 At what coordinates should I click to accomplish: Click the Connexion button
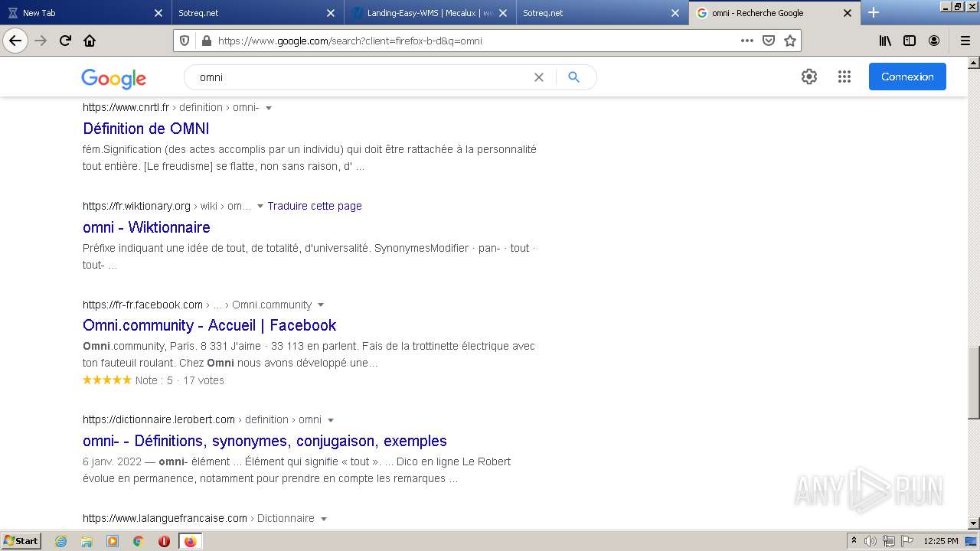(907, 77)
